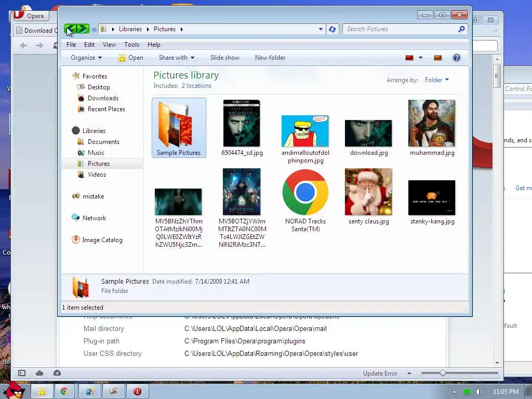Show hidden tray icons arrow
This screenshot has width=532, height=399.
pyautogui.click(x=454, y=392)
